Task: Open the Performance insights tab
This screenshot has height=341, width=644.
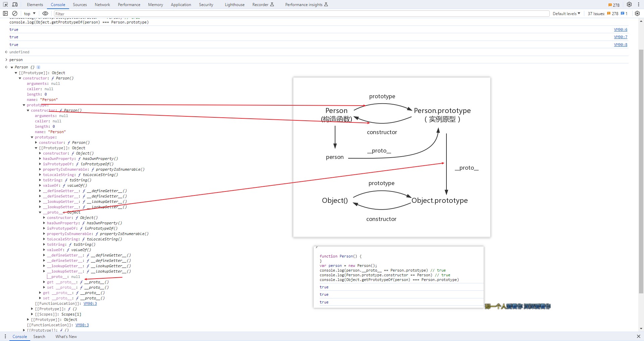Action: (306, 5)
